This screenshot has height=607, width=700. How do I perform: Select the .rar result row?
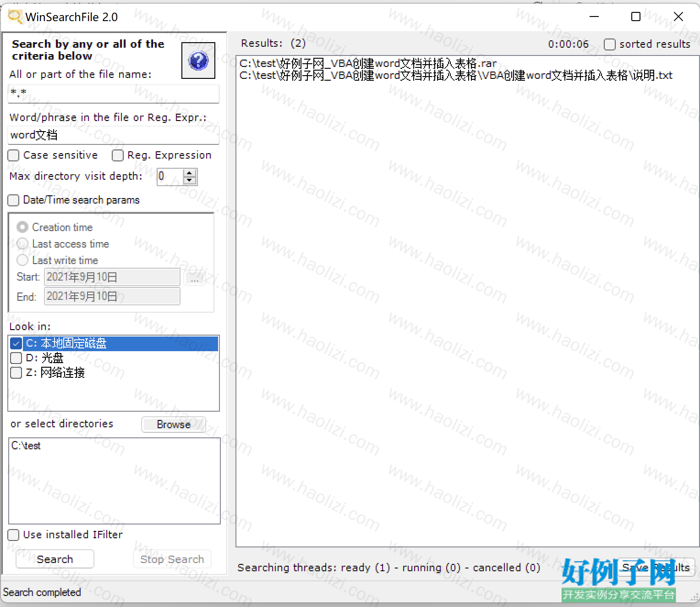[x=368, y=63]
